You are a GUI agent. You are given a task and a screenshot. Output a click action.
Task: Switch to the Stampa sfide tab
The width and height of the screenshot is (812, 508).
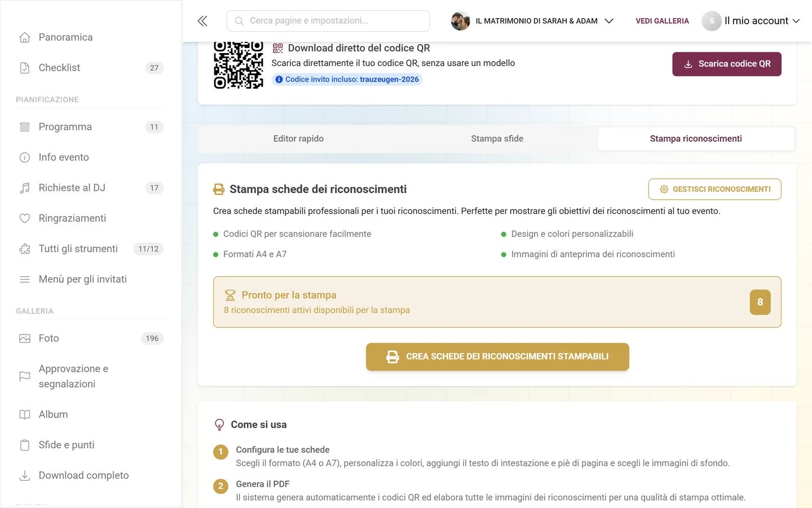click(x=497, y=139)
